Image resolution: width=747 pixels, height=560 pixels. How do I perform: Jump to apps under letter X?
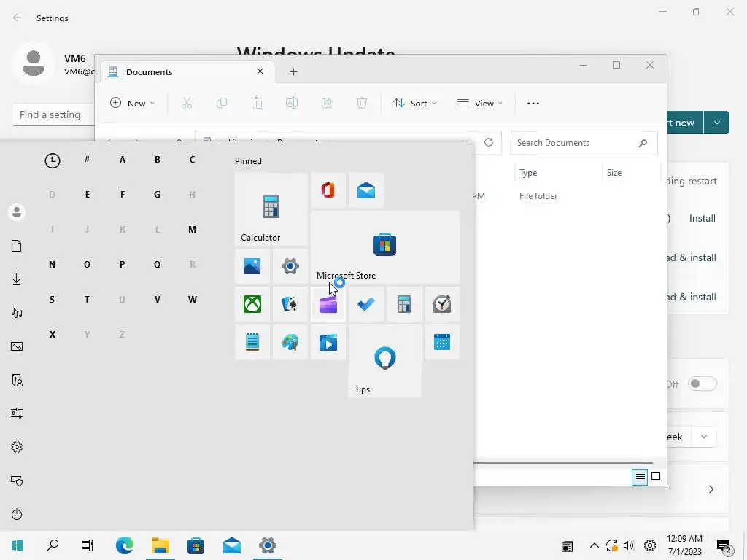(52, 334)
